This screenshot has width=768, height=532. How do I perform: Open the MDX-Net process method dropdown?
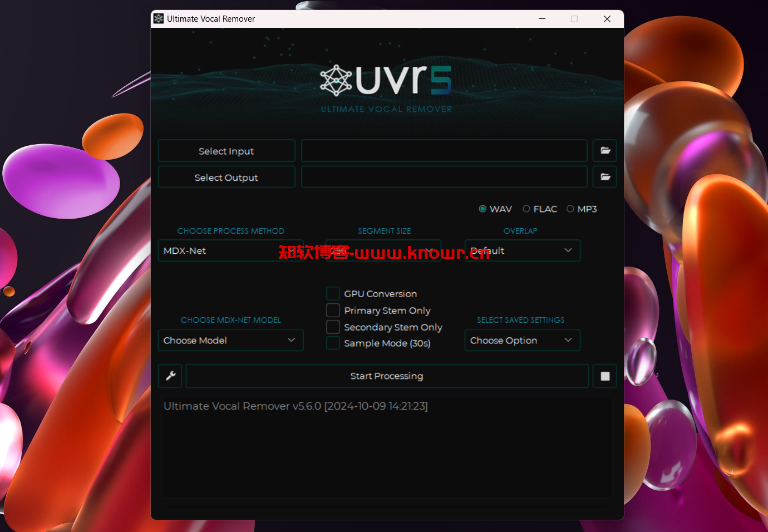tap(230, 250)
